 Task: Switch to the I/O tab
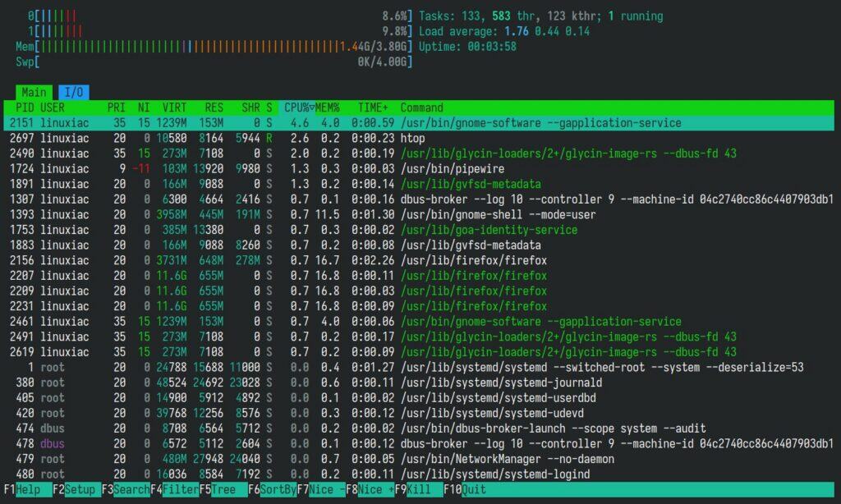(72, 92)
